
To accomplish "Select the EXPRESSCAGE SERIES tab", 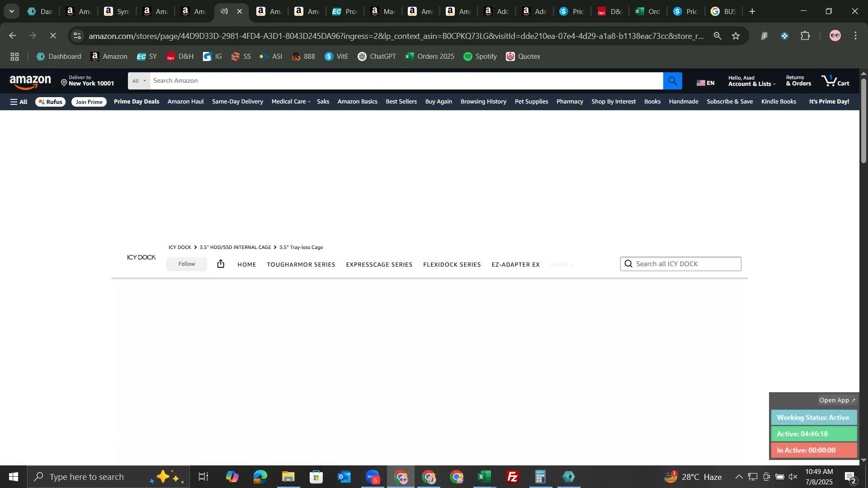I will tap(379, 265).
